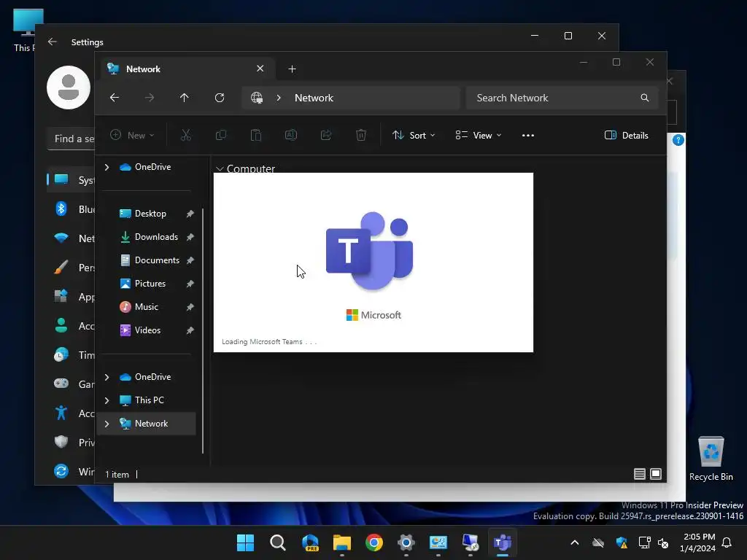Click the Rename toolbar icon
747x560 pixels.
[x=291, y=135]
